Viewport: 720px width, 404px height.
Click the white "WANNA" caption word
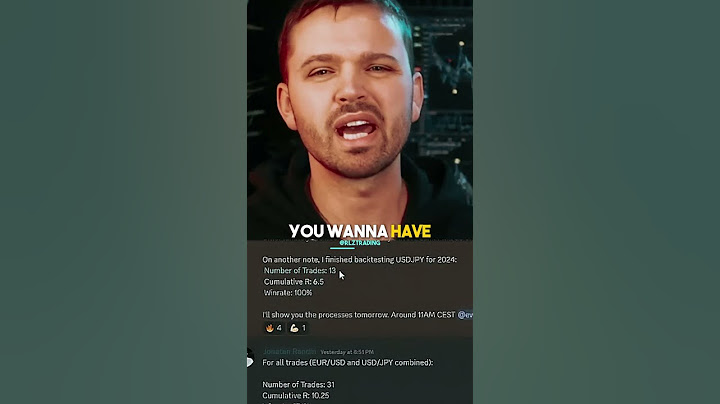pos(357,231)
